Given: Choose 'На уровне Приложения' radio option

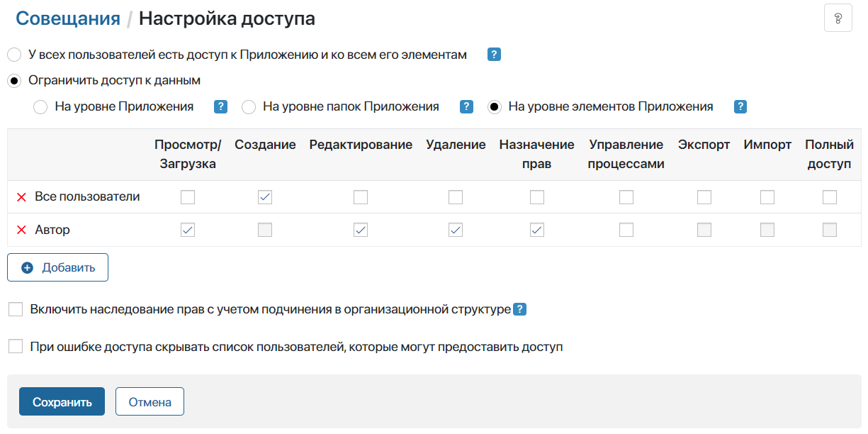Looking at the screenshot, I should point(41,107).
